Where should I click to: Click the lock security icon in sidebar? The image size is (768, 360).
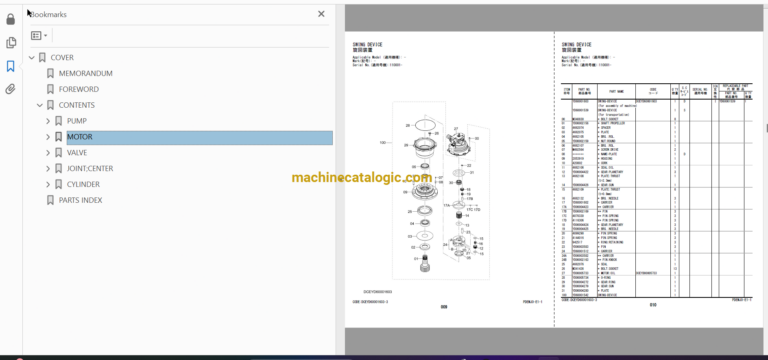10,20
